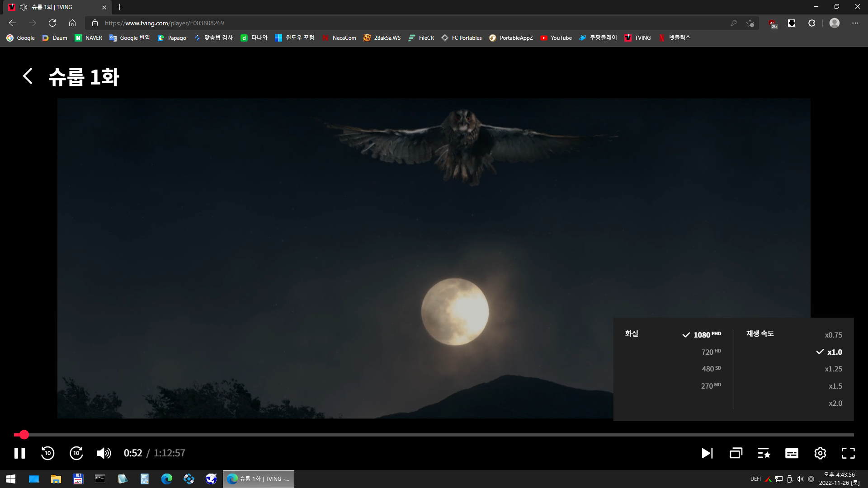Open the YouTube bookmark
Image resolution: width=868 pixels, height=488 pixels.
(556, 38)
